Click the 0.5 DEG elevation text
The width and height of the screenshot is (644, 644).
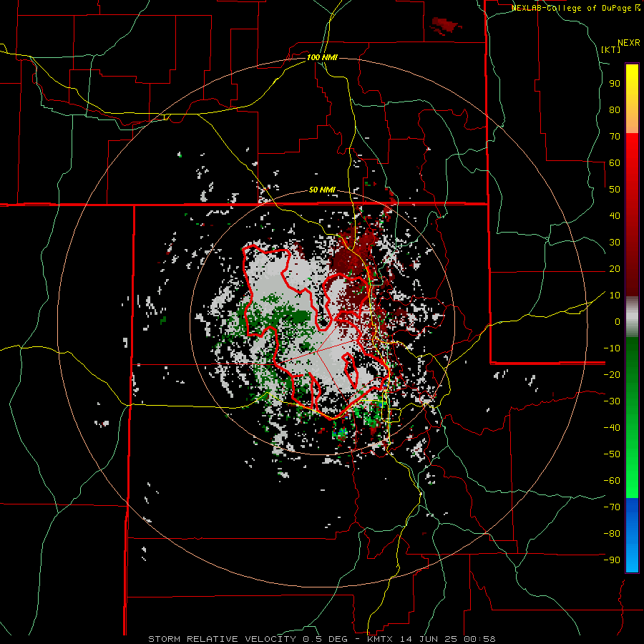coord(326,639)
